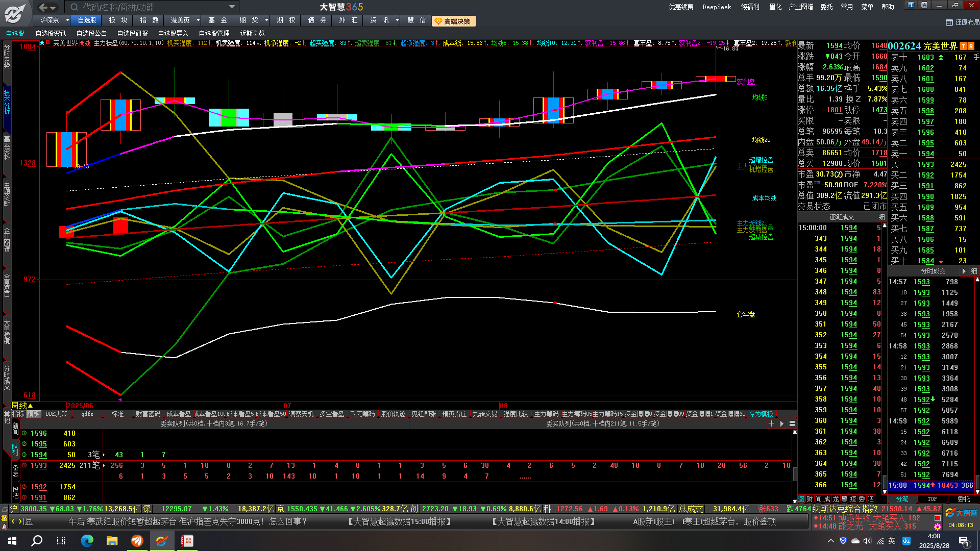Apply the 洞察天机 indicator template

pos(301,414)
